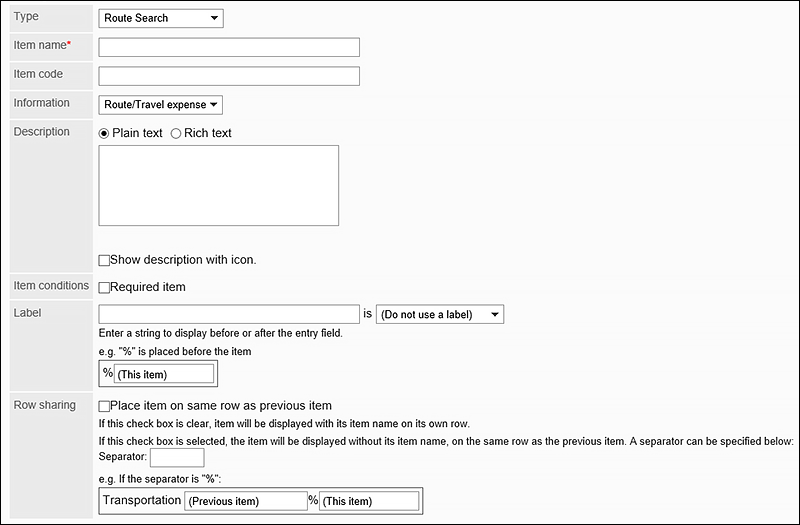Click the Item name input field
The image size is (800, 525).
229,47
